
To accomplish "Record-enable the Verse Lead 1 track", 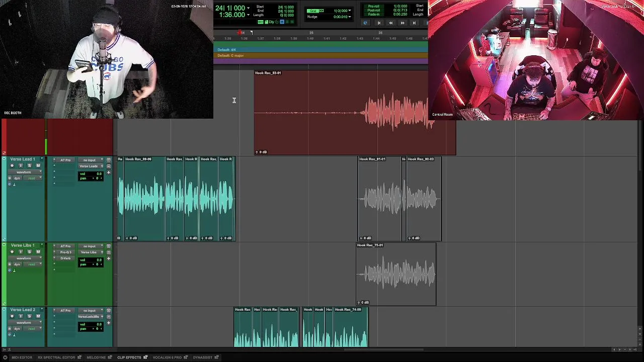I will 12,165.
